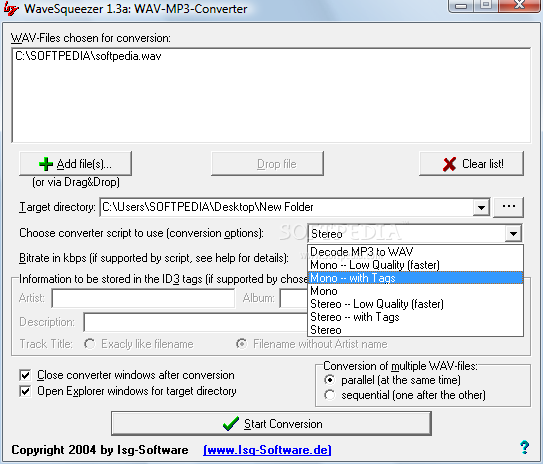Click the disabled Drop file button
543x464 pixels.
[x=268, y=164]
